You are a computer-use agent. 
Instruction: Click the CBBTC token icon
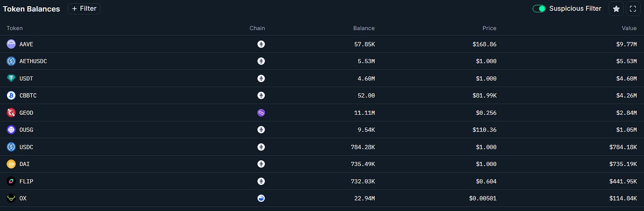(11, 95)
